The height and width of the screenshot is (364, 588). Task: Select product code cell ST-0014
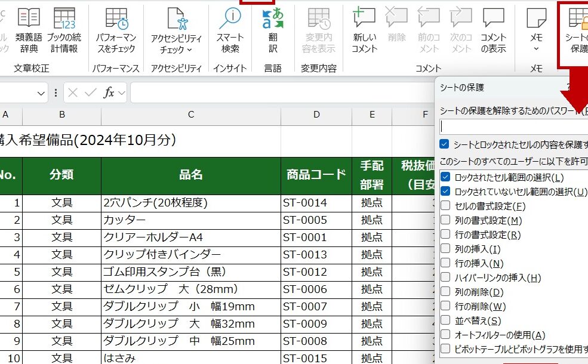click(316, 203)
